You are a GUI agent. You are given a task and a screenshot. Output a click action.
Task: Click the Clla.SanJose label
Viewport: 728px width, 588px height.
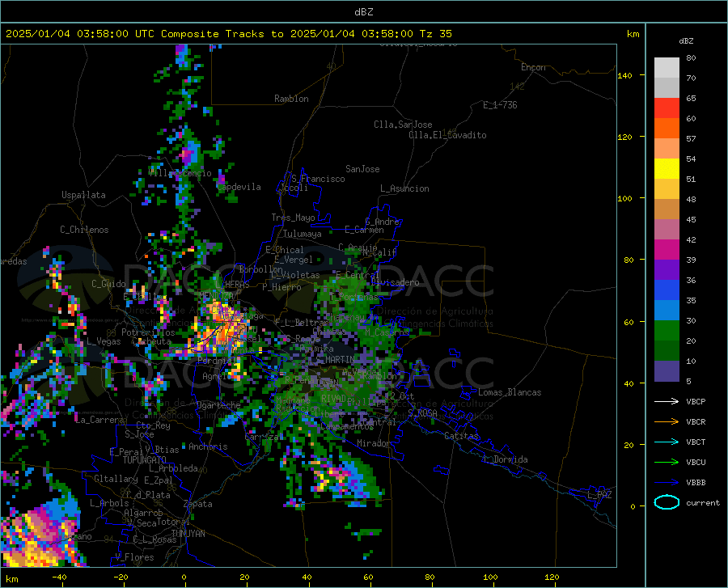[x=403, y=125]
